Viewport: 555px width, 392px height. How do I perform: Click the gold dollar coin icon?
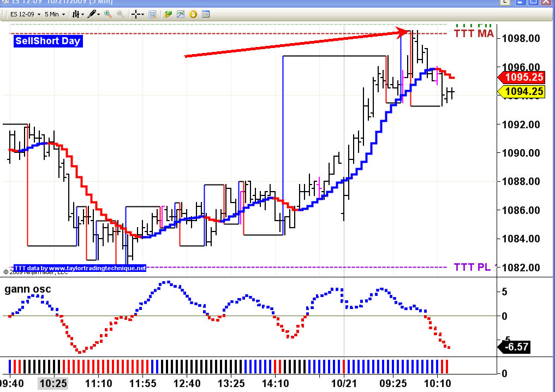coord(193,15)
